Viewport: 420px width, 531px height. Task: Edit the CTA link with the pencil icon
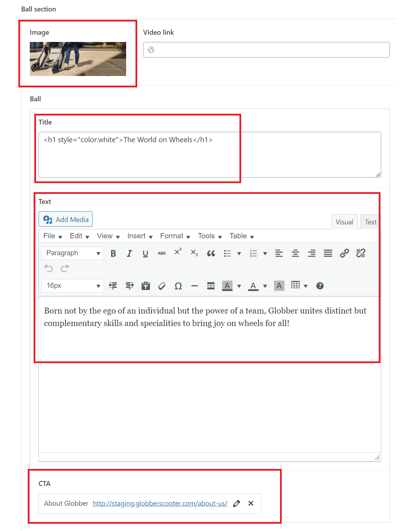(x=237, y=504)
